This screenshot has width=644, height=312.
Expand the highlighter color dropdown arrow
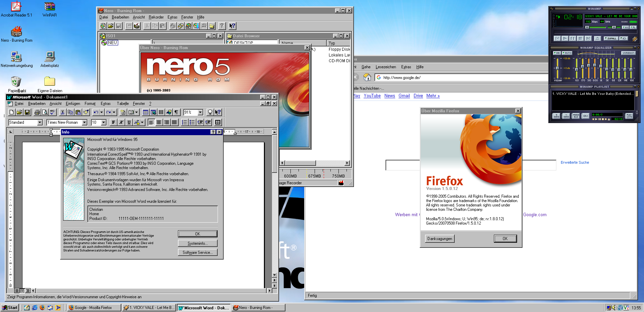[142, 122]
